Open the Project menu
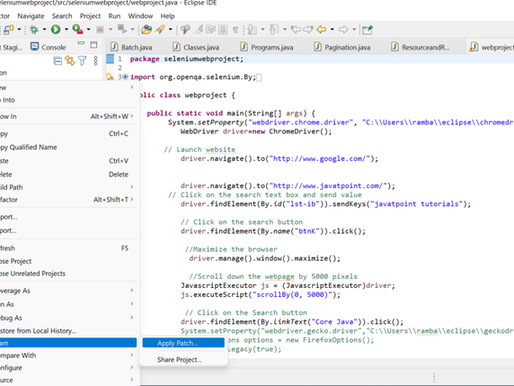Image resolution: width=514 pixels, height=386 pixels. click(90, 16)
